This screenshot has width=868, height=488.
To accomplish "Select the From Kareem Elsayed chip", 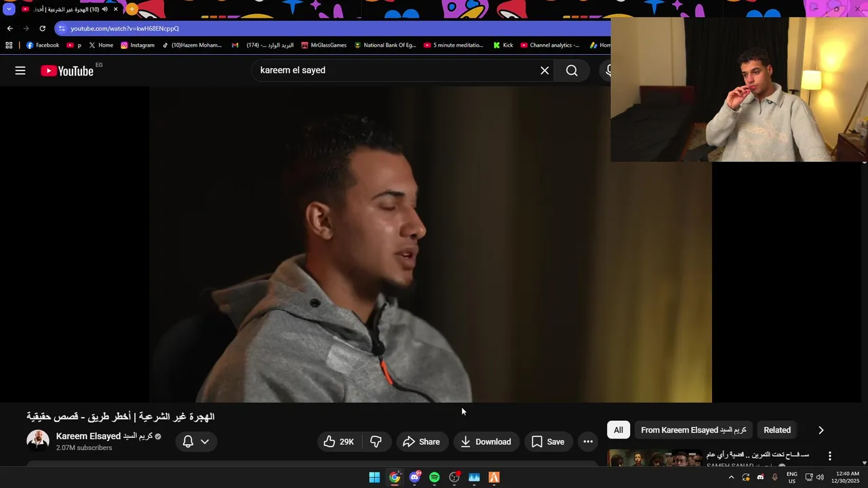I will tap(694, 430).
